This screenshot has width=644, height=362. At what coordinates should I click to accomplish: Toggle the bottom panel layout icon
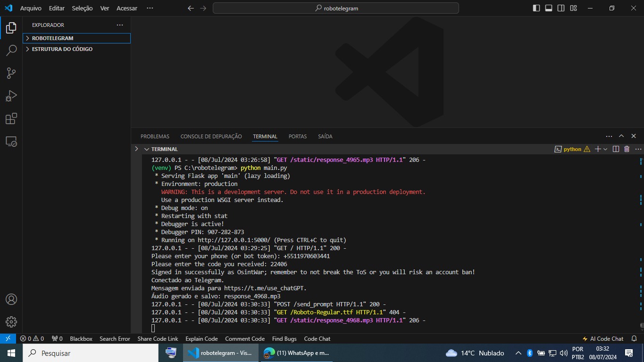click(x=549, y=8)
